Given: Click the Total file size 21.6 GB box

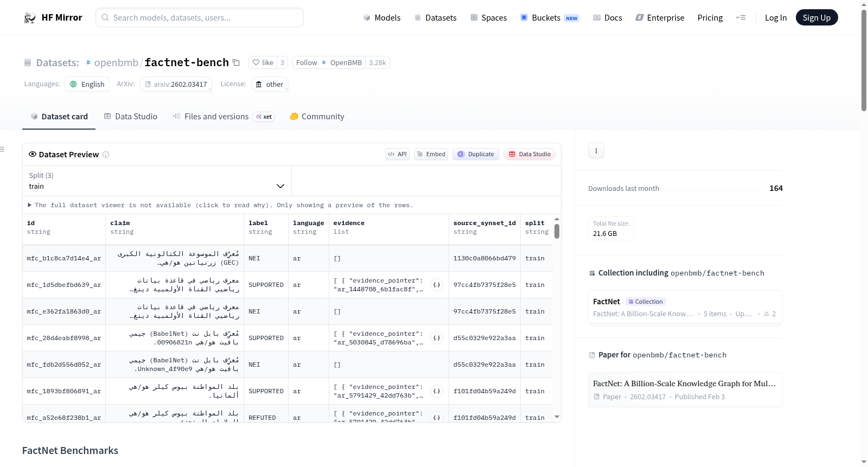Looking at the screenshot, I should click(x=611, y=228).
